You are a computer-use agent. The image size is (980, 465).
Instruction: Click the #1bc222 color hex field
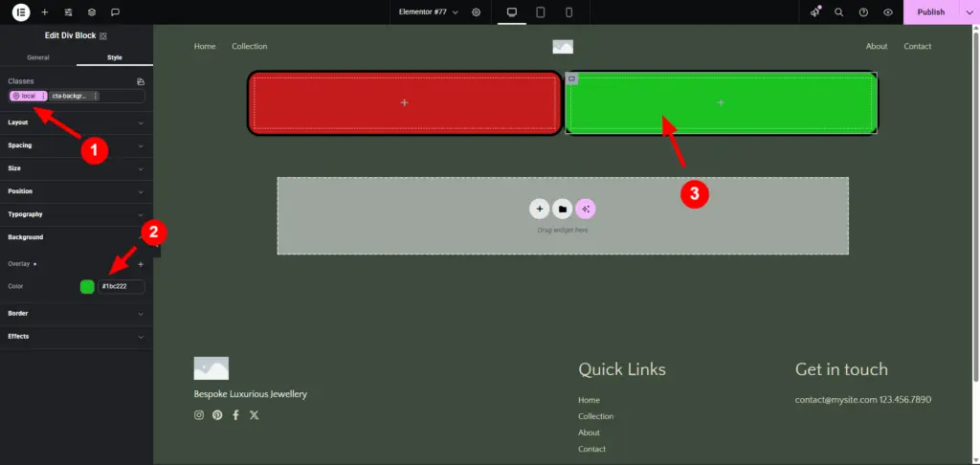coord(122,287)
